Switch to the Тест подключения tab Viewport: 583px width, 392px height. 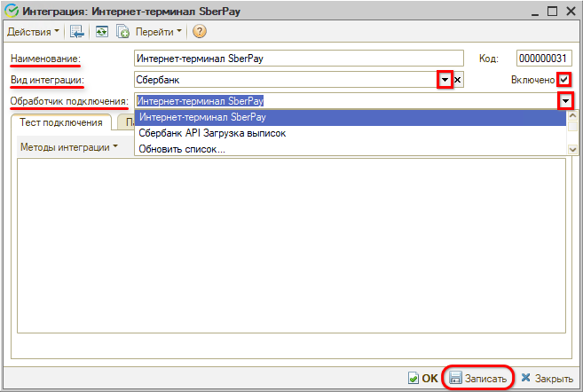pos(61,122)
